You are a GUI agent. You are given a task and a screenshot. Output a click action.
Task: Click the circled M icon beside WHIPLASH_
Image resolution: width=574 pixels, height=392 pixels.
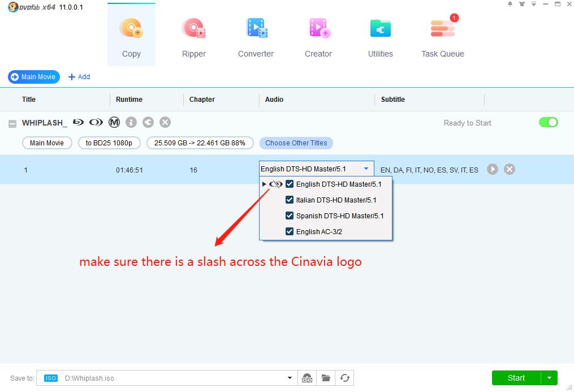(x=114, y=122)
